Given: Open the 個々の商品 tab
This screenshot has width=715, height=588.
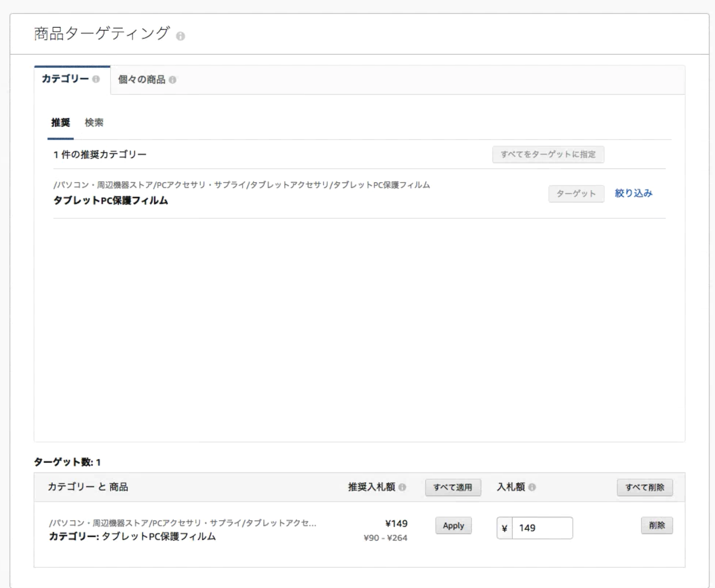Looking at the screenshot, I should tap(147, 80).
